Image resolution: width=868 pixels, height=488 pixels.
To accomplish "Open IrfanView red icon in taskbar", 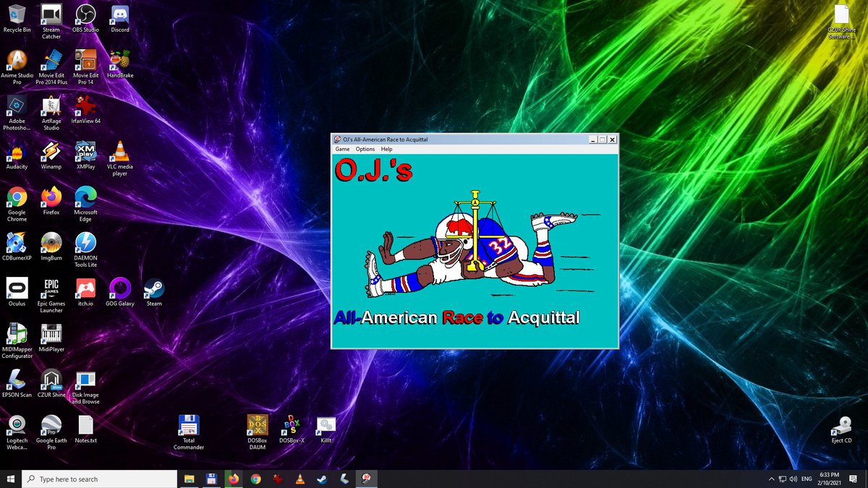I will click(x=278, y=479).
